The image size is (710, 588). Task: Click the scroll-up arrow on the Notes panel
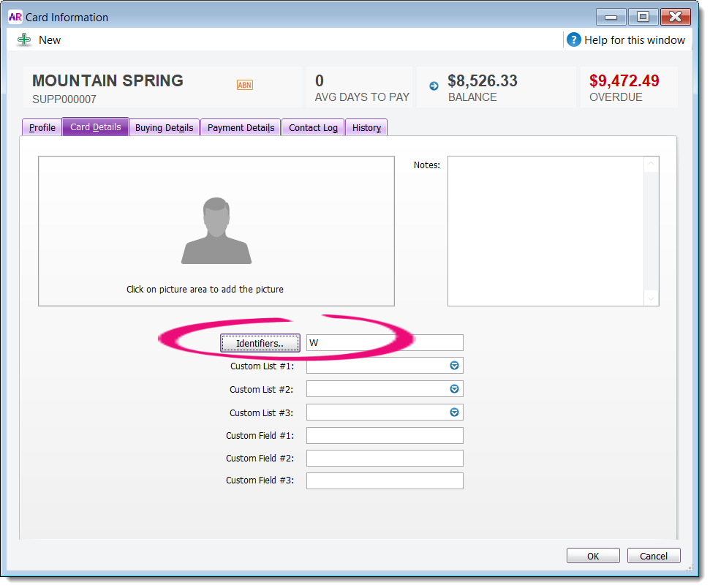[x=651, y=163]
